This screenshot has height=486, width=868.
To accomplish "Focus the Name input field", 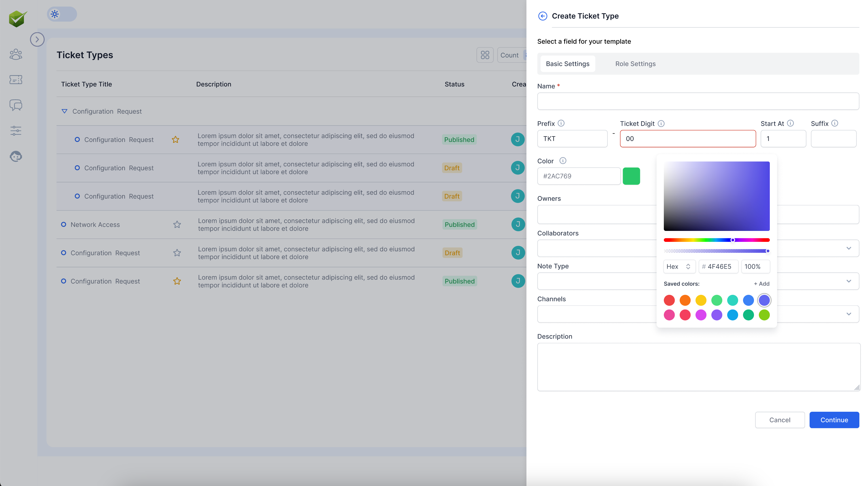I will (x=698, y=101).
